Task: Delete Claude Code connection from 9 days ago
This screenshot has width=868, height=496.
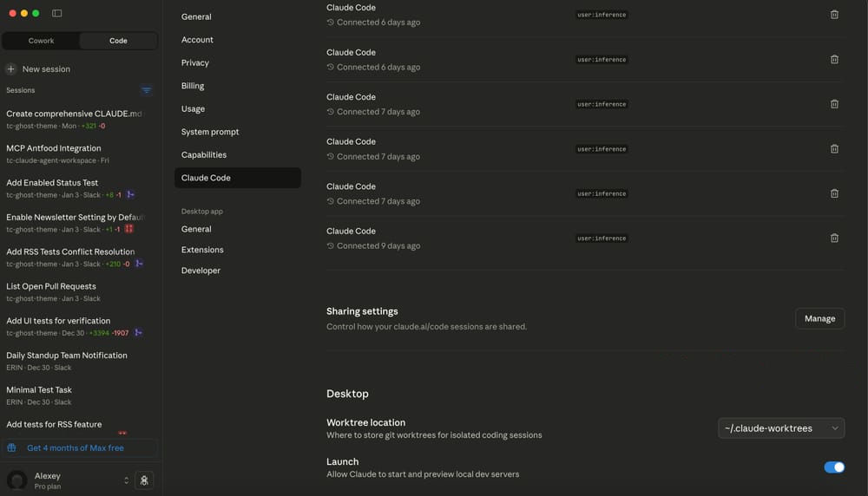Action: pyautogui.click(x=834, y=238)
